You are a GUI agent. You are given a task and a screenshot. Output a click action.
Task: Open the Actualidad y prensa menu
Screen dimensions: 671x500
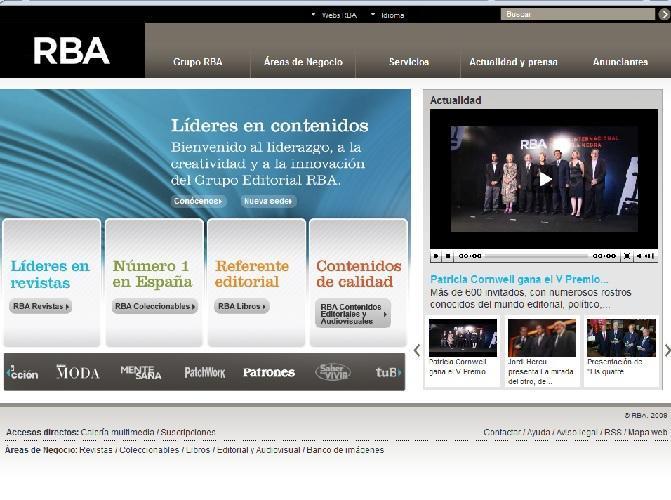coord(513,62)
